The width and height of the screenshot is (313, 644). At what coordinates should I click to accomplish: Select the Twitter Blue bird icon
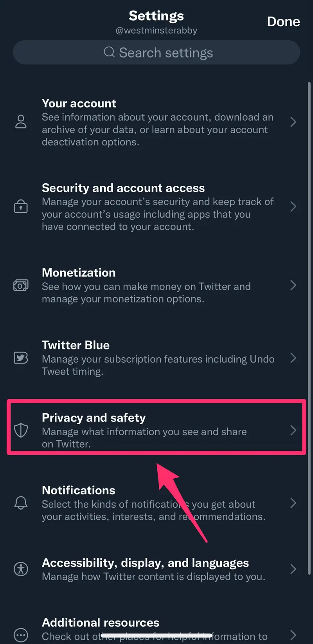[21, 358]
